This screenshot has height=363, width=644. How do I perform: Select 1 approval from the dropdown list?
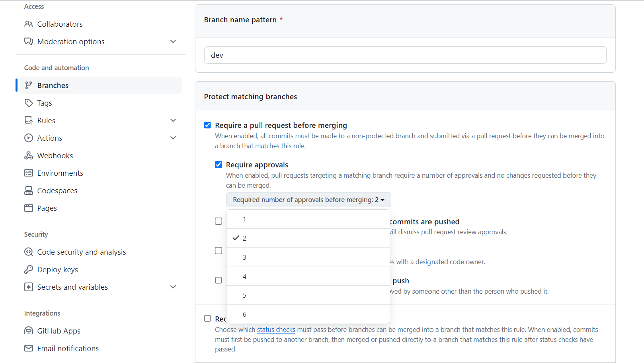[x=308, y=219]
